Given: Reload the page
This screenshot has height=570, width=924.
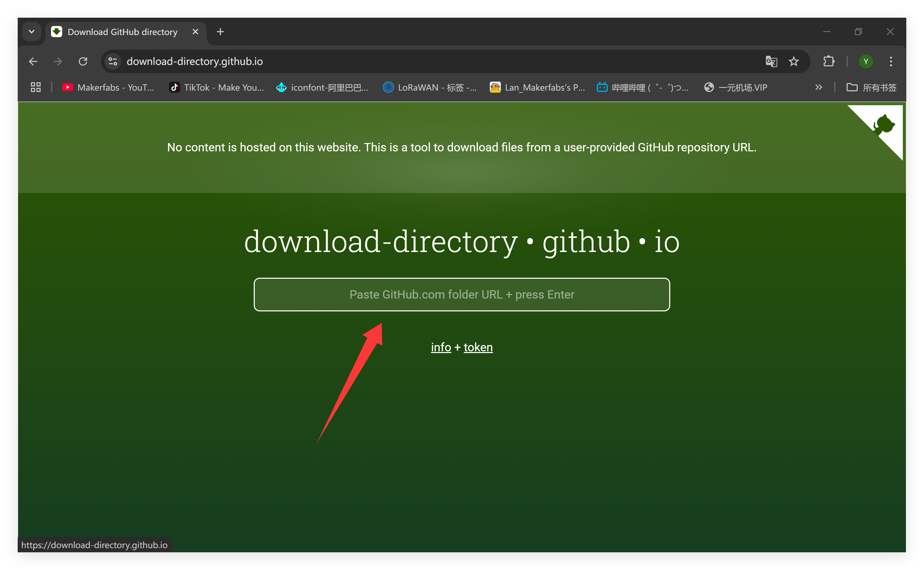Looking at the screenshot, I should (83, 61).
